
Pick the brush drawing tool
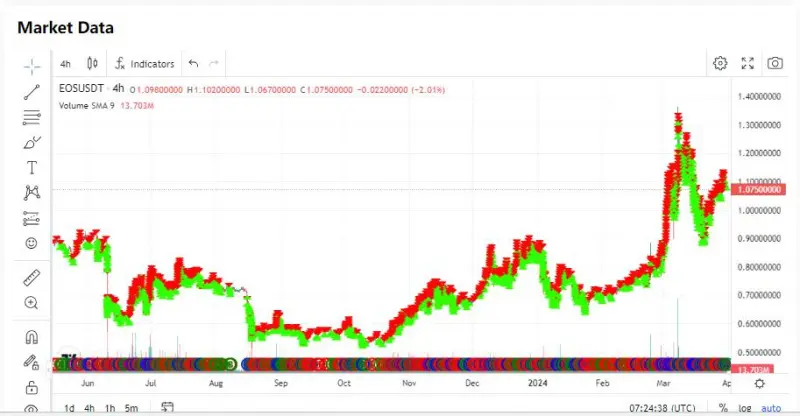click(x=32, y=142)
